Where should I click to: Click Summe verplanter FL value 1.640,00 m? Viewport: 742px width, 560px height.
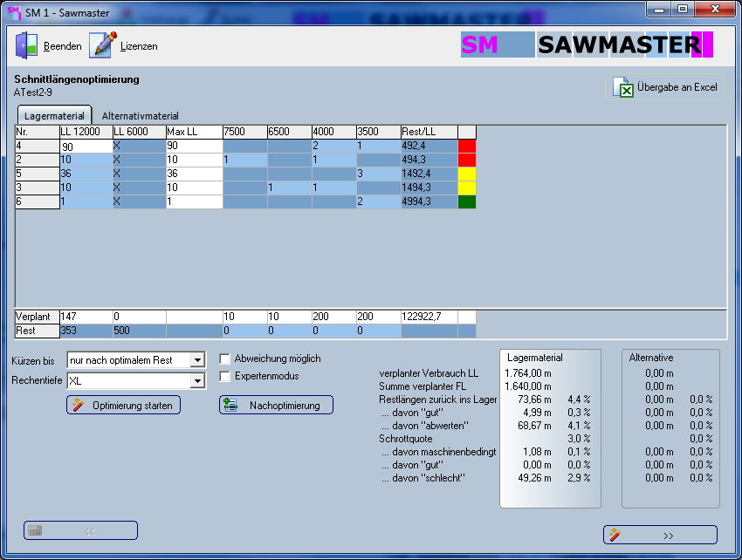528,386
